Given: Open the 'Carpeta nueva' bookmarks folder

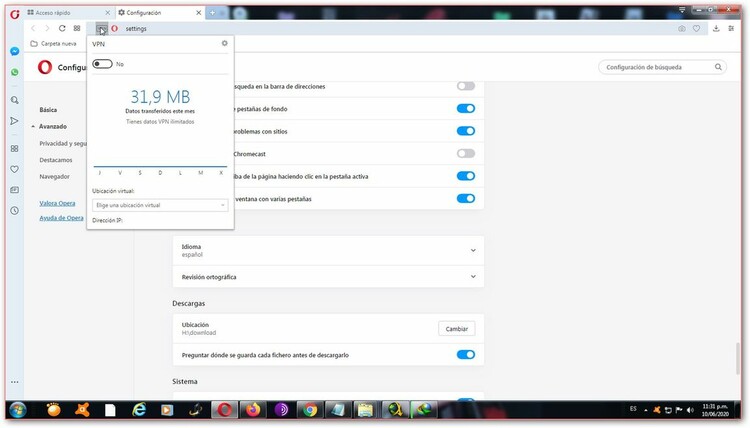Looking at the screenshot, I should tap(54, 44).
